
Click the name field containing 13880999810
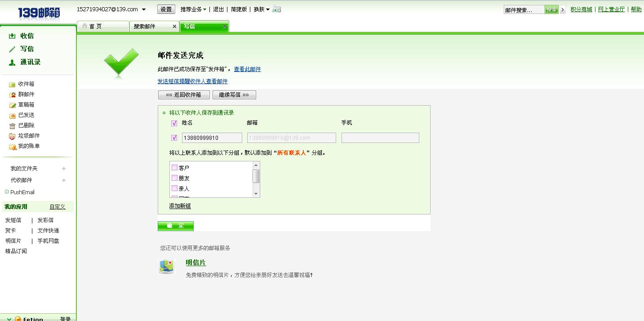pos(212,138)
